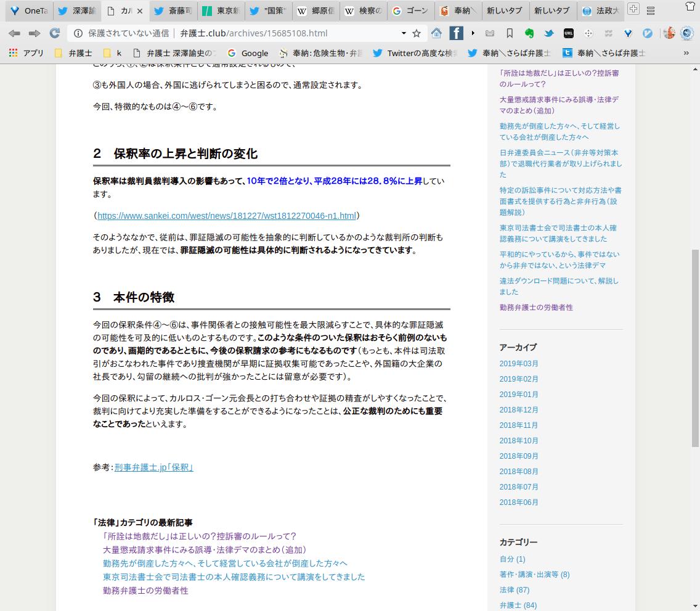This screenshot has height=611, width=700.
Task: Show hidden bookmarks with double chevron
Action: (x=686, y=53)
